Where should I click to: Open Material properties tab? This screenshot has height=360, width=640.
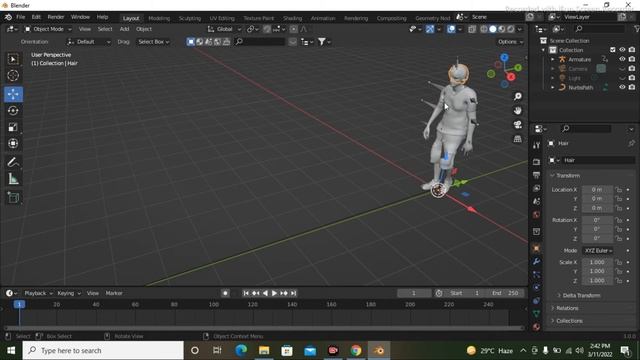tap(537, 327)
